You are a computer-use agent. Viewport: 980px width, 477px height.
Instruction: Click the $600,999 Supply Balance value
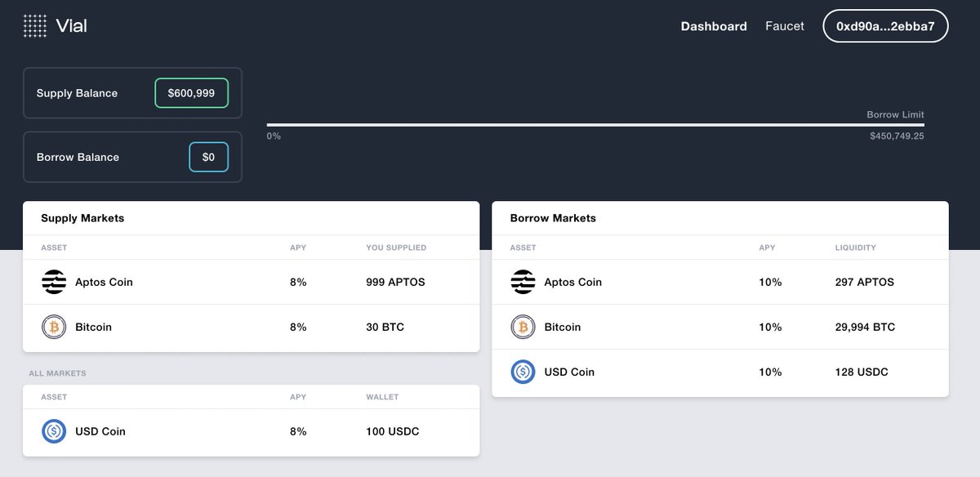coord(191,92)
